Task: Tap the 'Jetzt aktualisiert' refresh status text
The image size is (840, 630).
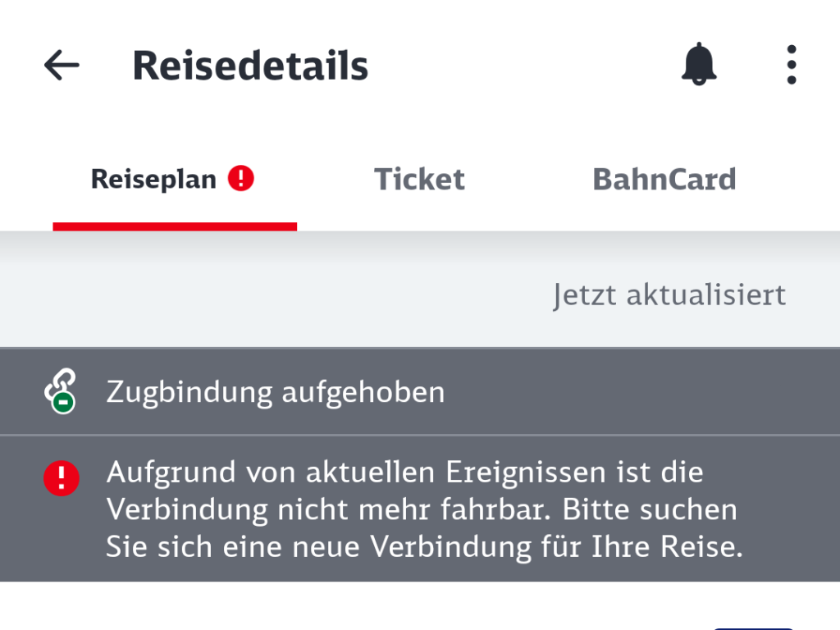Action: [x=669, y=294]
